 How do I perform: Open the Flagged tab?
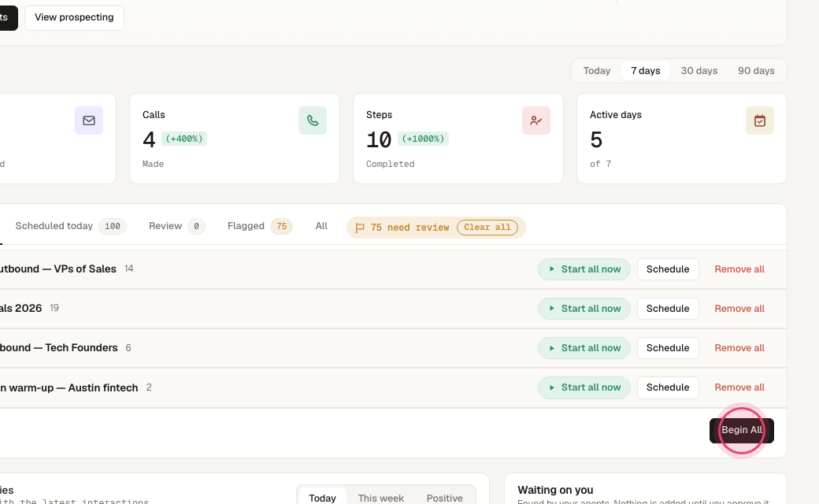click(x=260, y=226)
